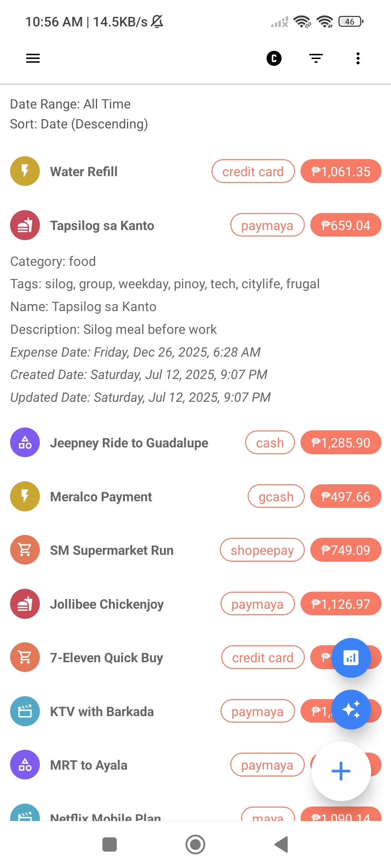Expand the Meralco Payment expense row

[101, 497]
